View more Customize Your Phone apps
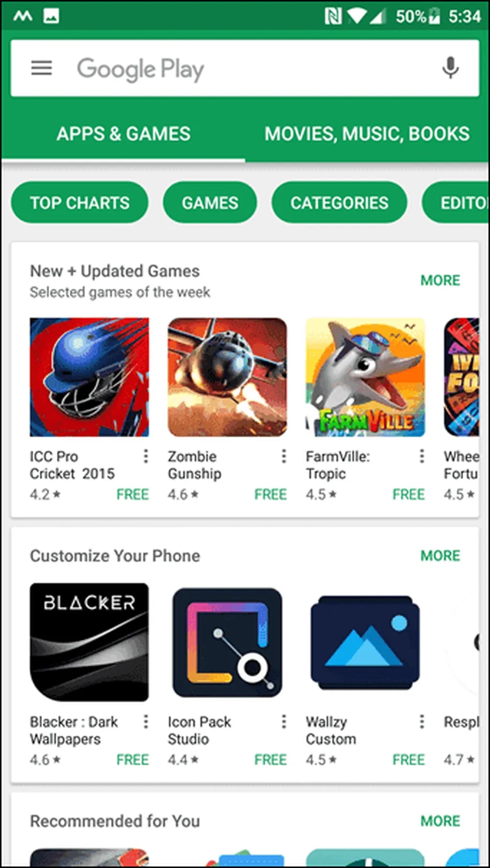Image resolution: width=490 pixels, height=868 pixels. [x=440, y=556]
